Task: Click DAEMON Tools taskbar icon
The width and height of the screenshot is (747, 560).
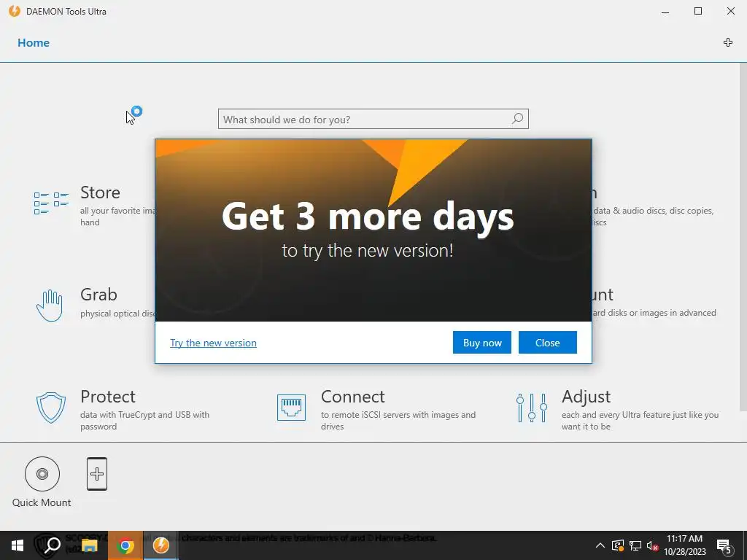Action: 161,545
